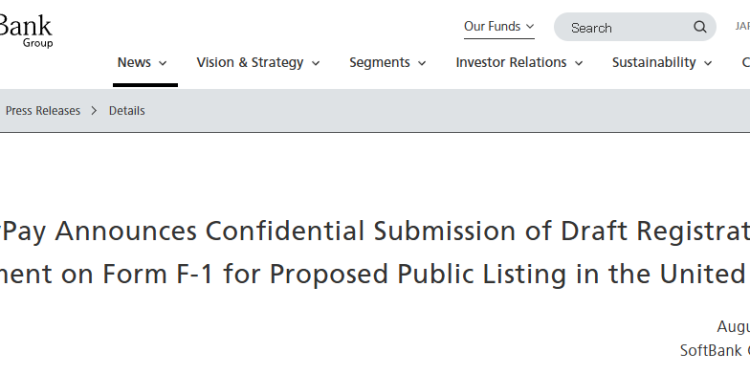Viewport: 750px width, 375px height.
Task: Switch to the Japanese language link
Action: coord(742,27)
